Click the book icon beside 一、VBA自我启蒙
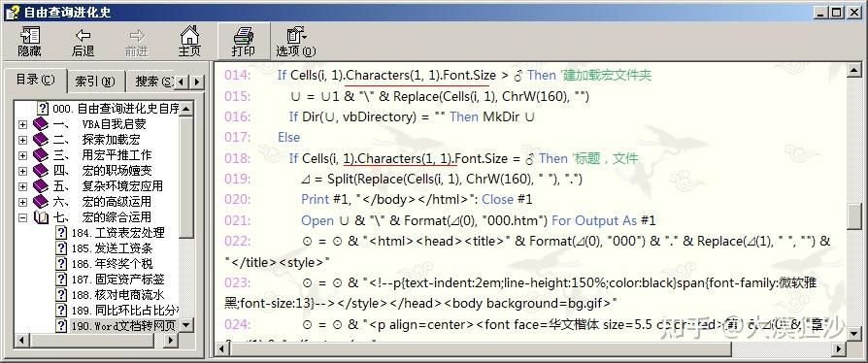This screenshot has height=363, width=868. [41, 124]
